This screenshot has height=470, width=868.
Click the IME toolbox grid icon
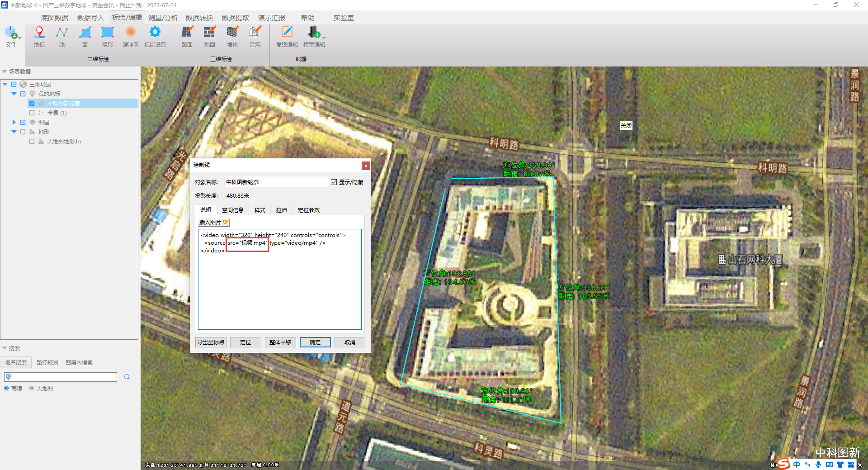coord(851,465)
